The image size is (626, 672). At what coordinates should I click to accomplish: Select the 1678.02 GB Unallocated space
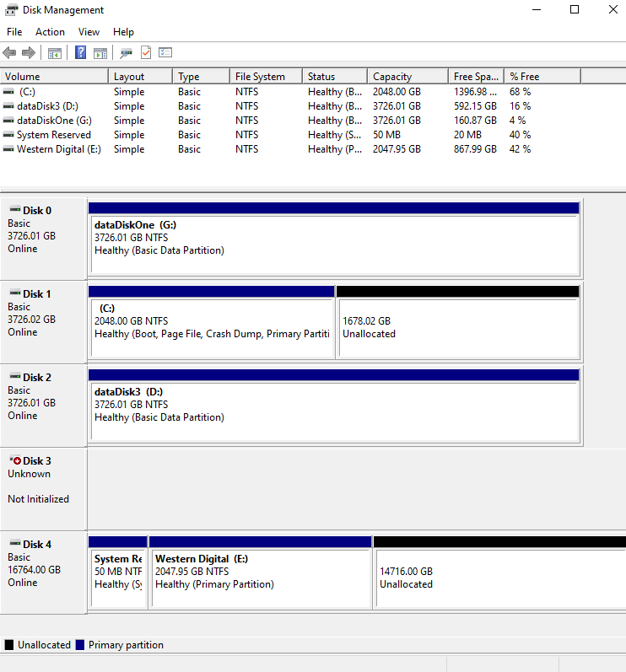pos(458,322)
